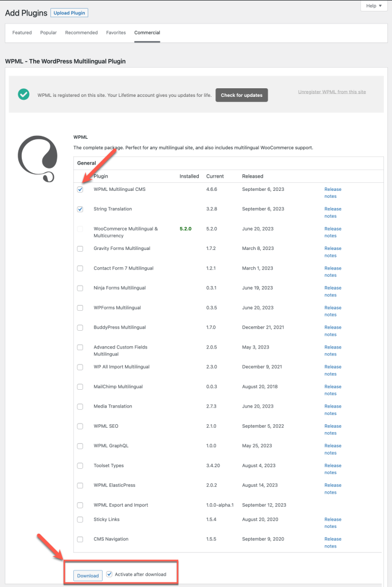392x587 pixels.
Task: Uncheck String Translation checkbox
Action: click(x=80, y=209)
